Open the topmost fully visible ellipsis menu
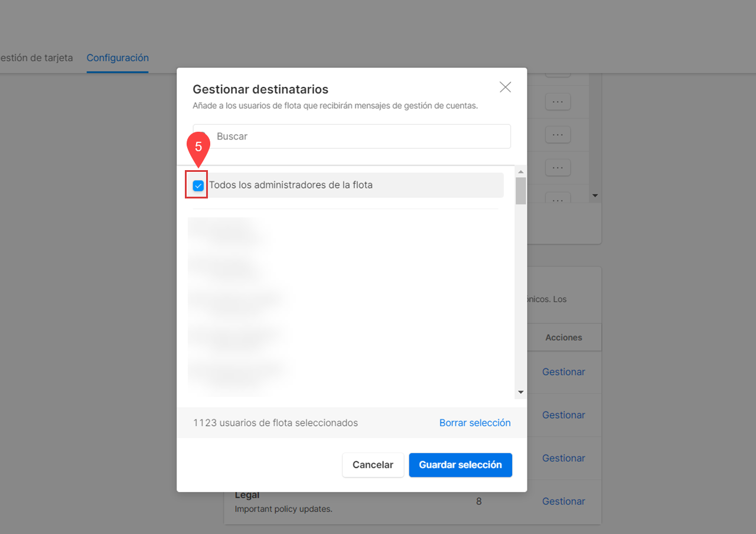 [558, 102]
